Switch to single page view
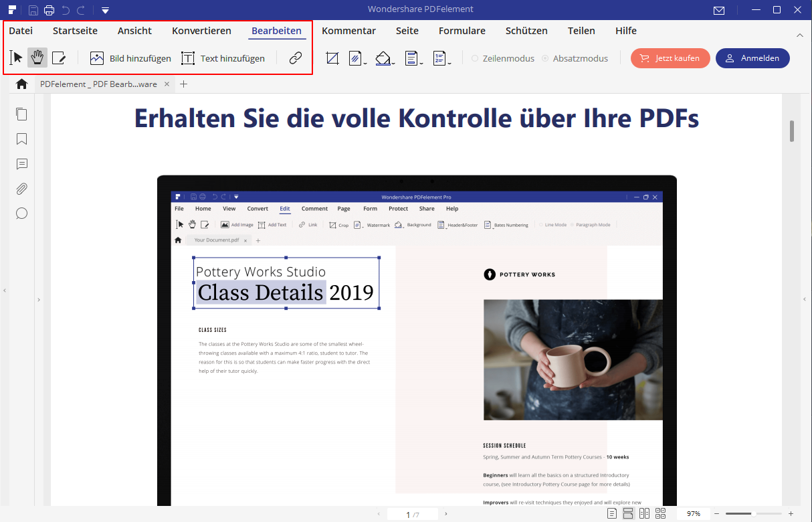The image size is (812, 522). click(612, 513)
